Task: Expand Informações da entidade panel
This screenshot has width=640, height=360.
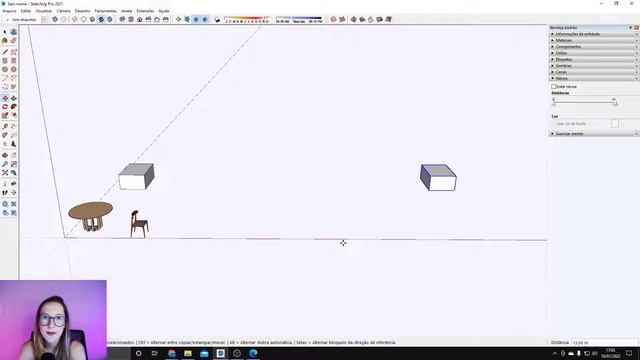Action: click(594, 34)
